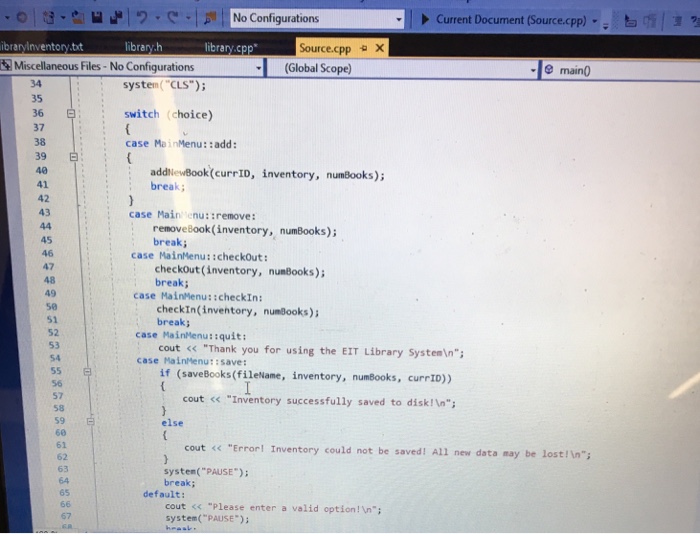
Task: Open the Current Document start target dropdown arrow
Action: [x=595, y=21]
